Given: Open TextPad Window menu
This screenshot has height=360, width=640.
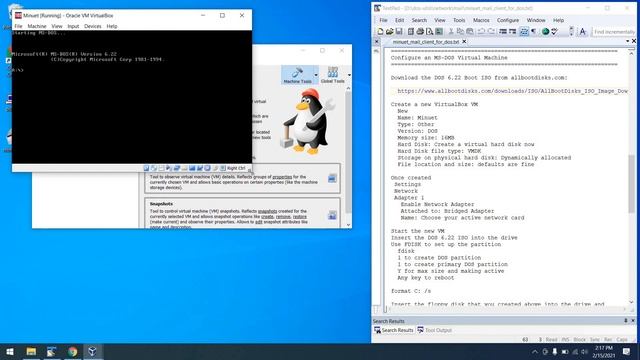Looking at the screenshot, I should coord(536,20).
